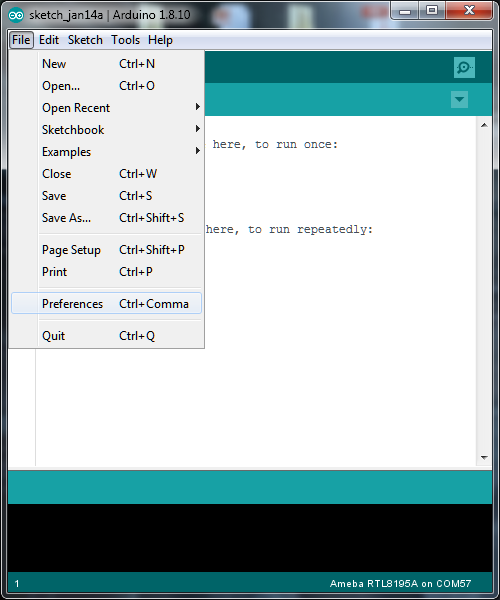Click the 'to run repeatedly:' comment text
Image resolution: width=500 pixels, height=600 pixels.
310,229
